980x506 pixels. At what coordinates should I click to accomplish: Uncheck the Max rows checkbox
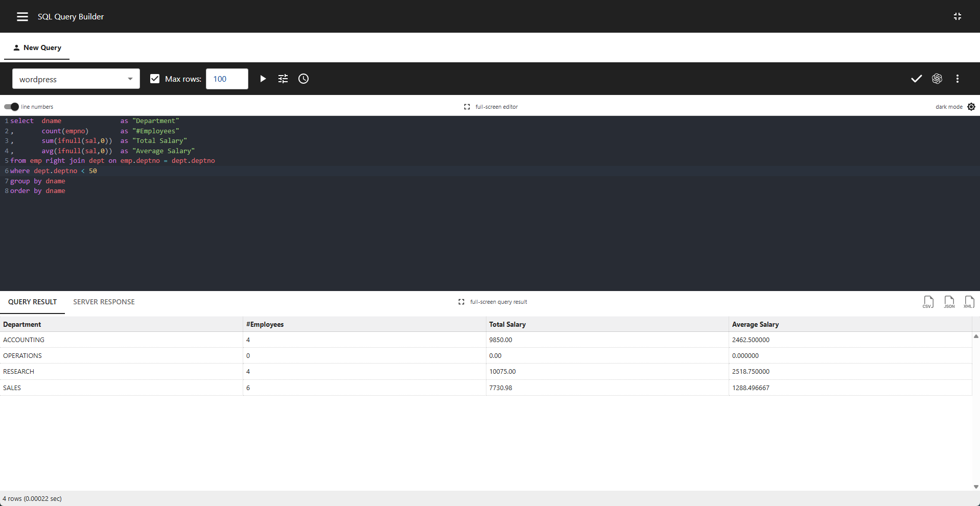coord(154,79)
